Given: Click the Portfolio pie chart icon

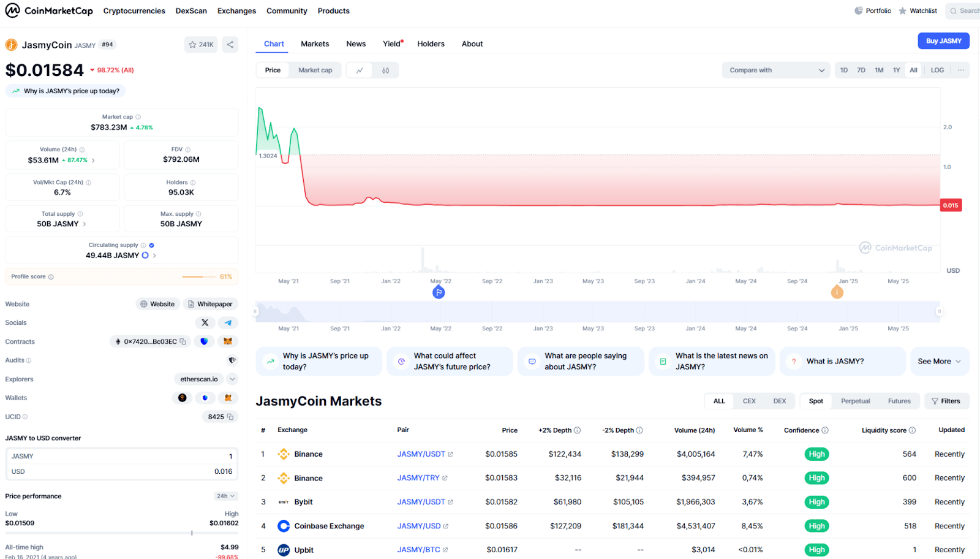Looking at the screenshot, I should tap(859, 10).
